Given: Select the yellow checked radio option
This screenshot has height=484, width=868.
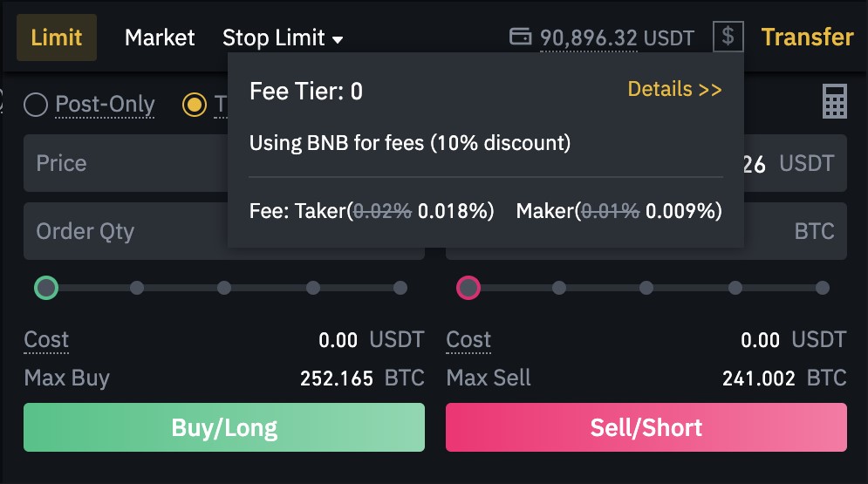Looking at the screenshot, I should coord(195,105).
